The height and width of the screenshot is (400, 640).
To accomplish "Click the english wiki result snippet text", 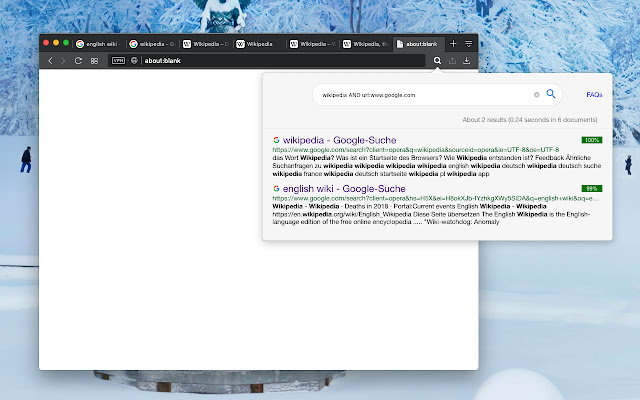I will click(x=431, y=214).
